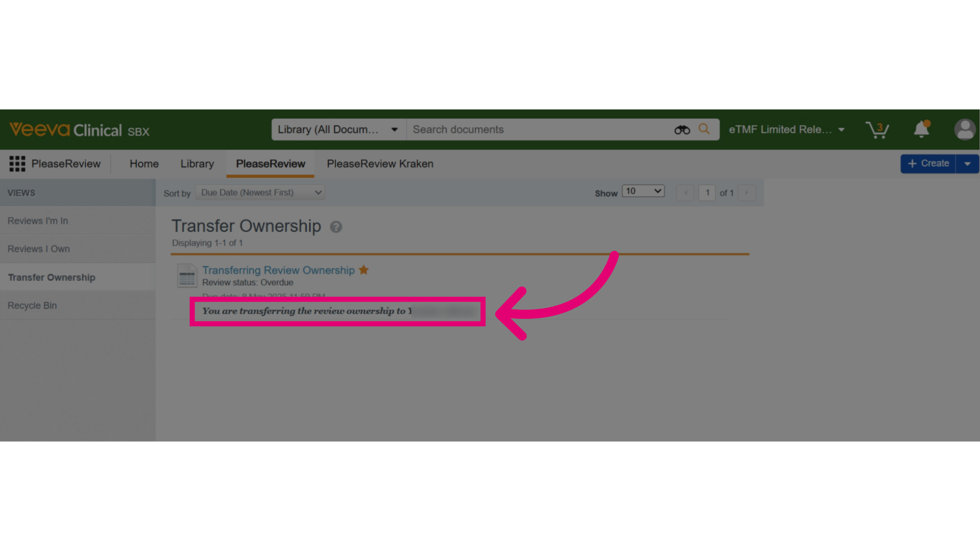Open the Transferring Review Ownership link
This screenshot has height=551, width=980.
(x=278, y=270)
